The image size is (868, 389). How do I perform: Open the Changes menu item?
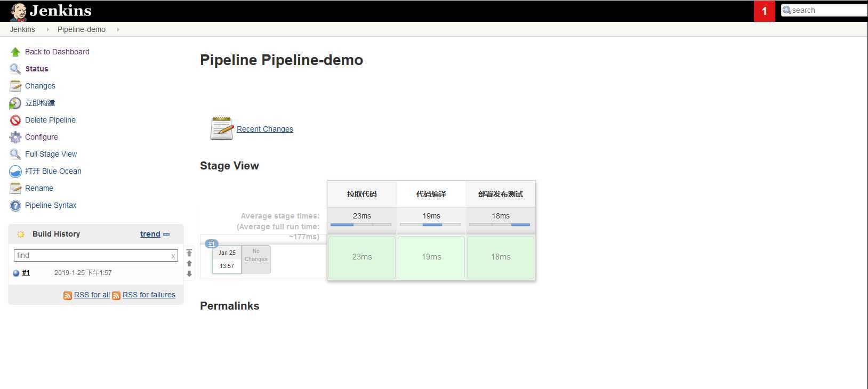40,86
